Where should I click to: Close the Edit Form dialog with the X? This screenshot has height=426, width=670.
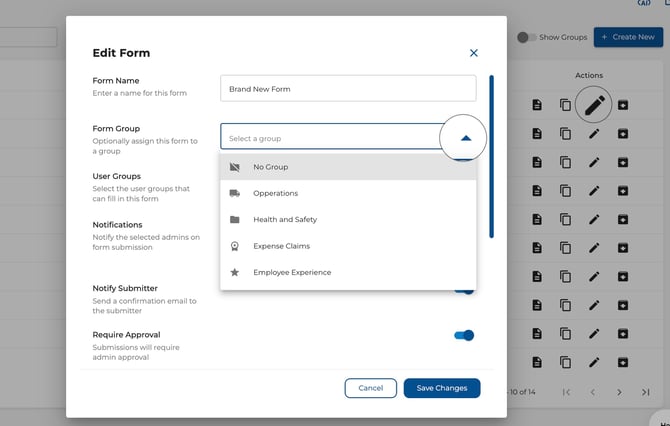tap(474, 53)
